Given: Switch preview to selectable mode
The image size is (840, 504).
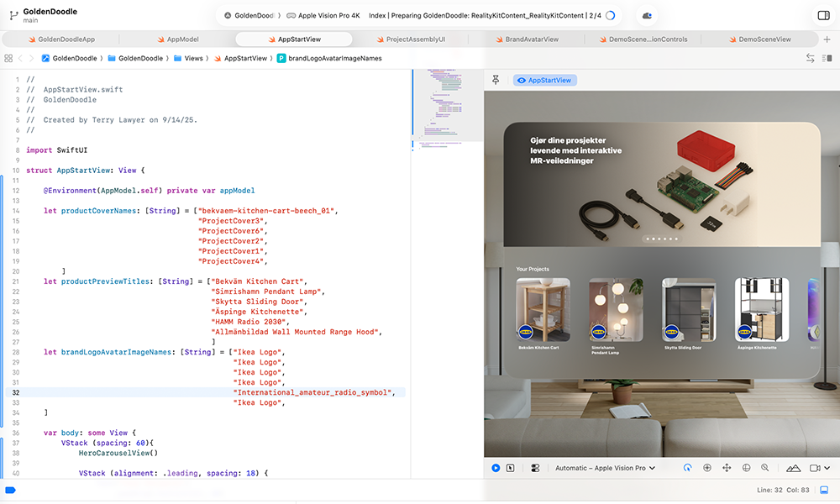Looking at the screenshot, I should click(510, 468).
